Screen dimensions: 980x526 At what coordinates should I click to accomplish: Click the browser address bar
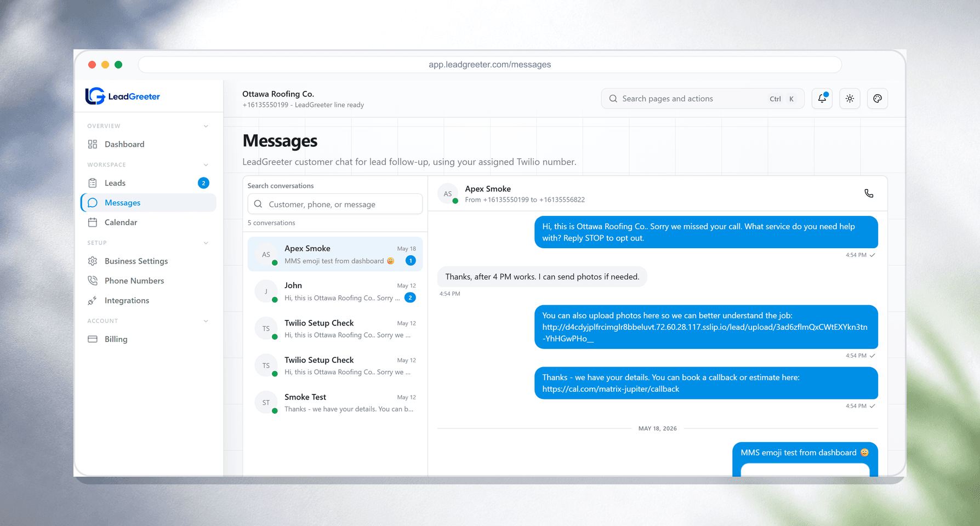pyautogui.click(x=489, y=65)
